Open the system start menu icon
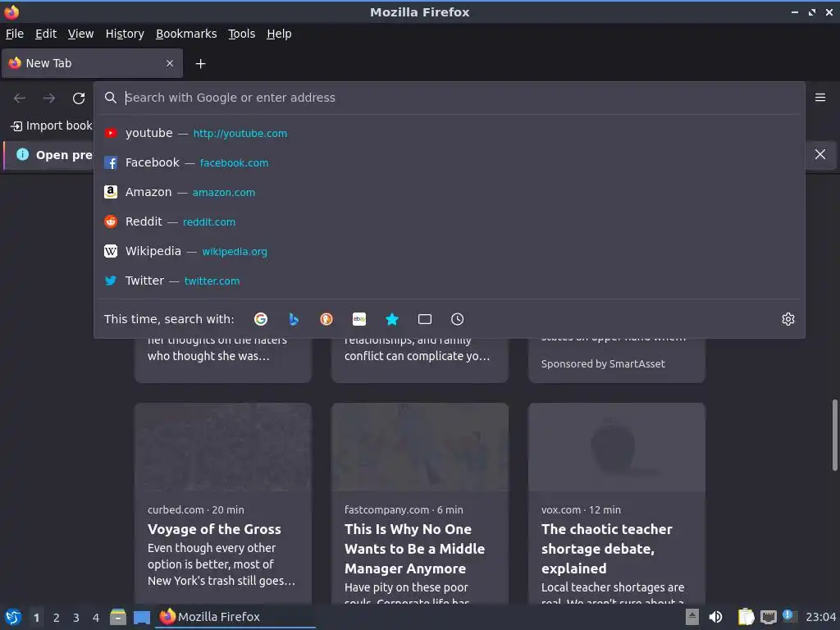840x630 pixels. [13, 617]
